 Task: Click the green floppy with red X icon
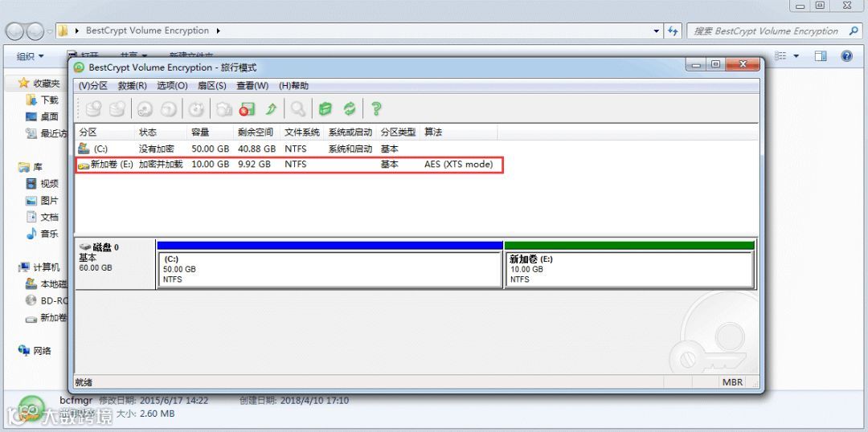click(x=247, y=109)
